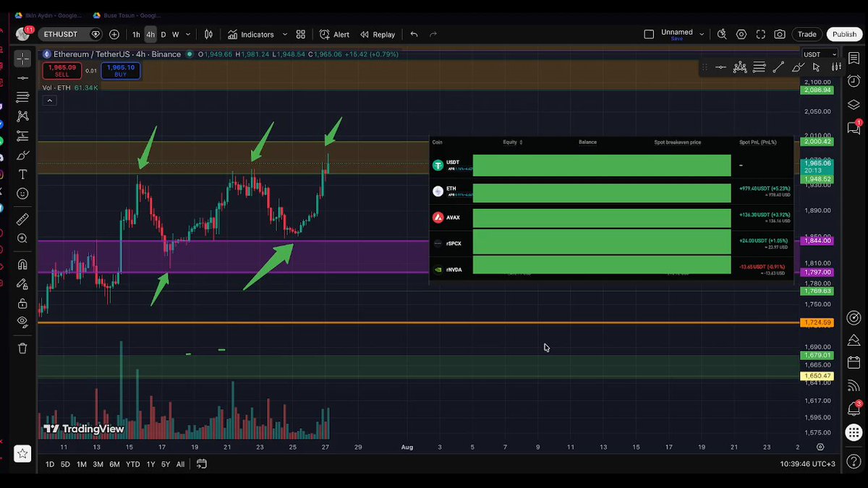Collapse the indicator legend chevron

[x=50, y=100]
